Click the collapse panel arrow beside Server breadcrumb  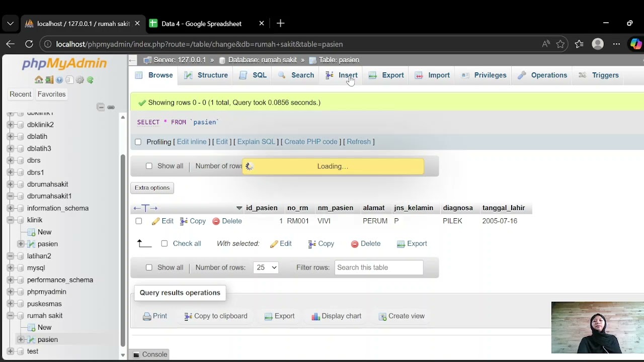(x=133, y=60)
